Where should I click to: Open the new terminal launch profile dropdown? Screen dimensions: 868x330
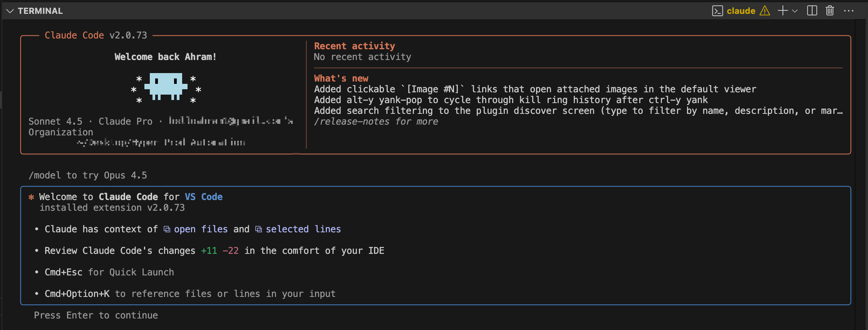[x=795, y=11]
